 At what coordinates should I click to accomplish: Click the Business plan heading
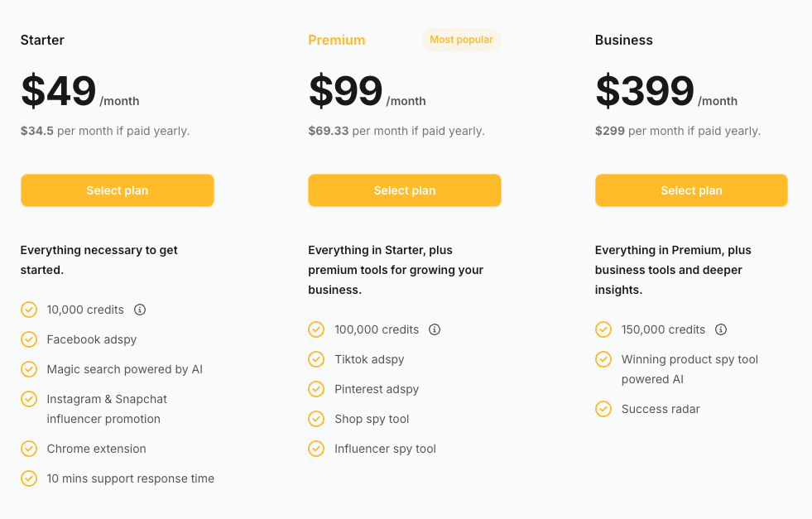624,40
